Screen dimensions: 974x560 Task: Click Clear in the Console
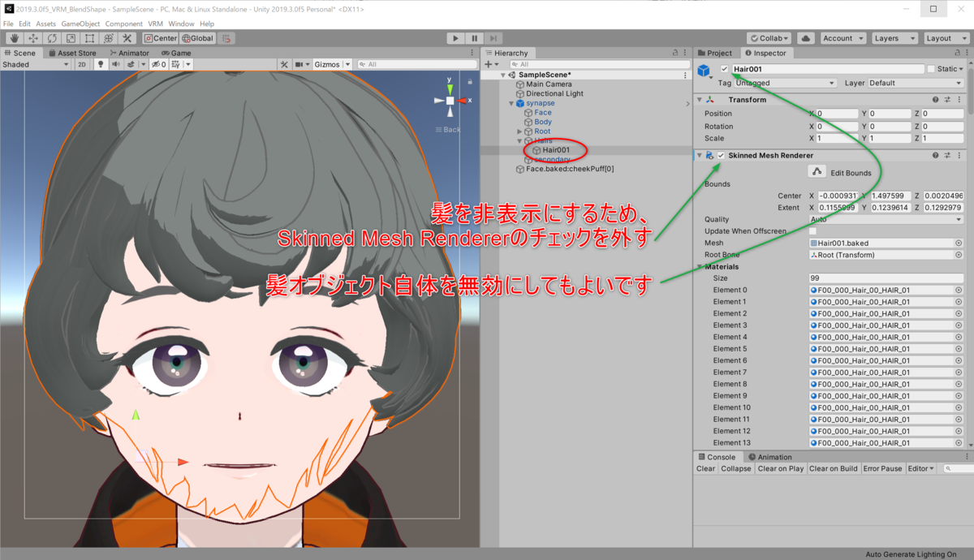coord(706,468)
